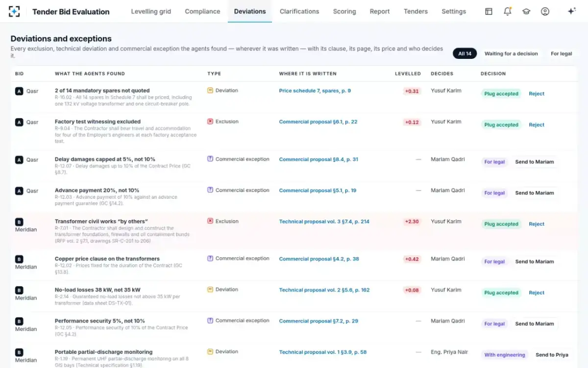
Task: Launch the sparkle AI assistant icon
Action: pyautogui.click(x=571, y=11)
